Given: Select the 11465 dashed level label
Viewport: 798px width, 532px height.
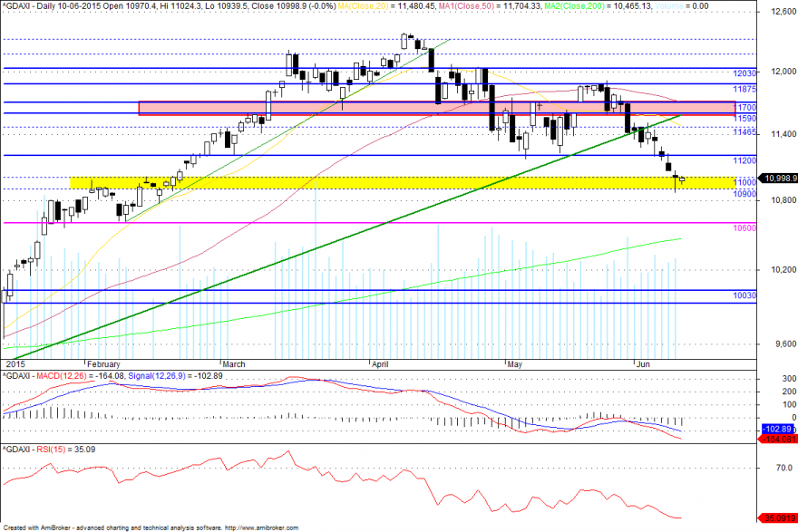Looking at the screenshot, I should [x=744, y=132].
